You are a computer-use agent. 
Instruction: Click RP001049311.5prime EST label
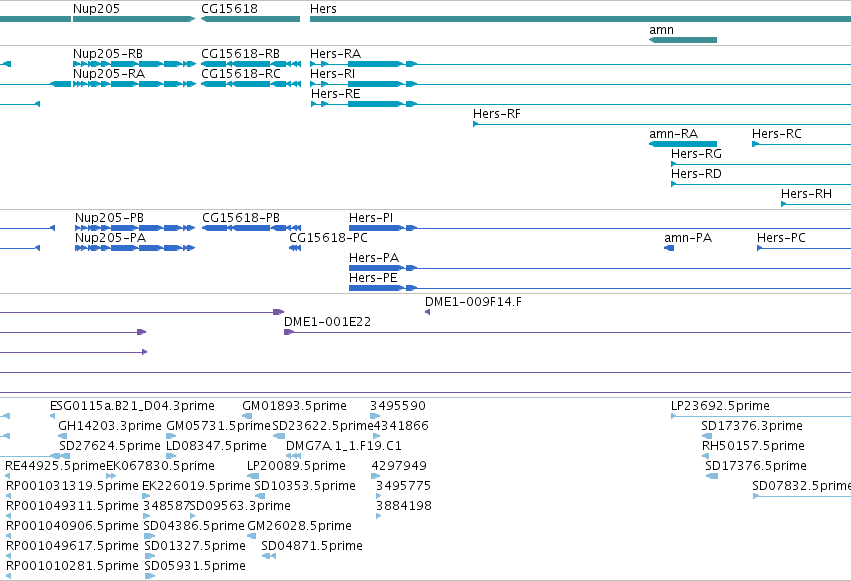[x=72, y=506]
